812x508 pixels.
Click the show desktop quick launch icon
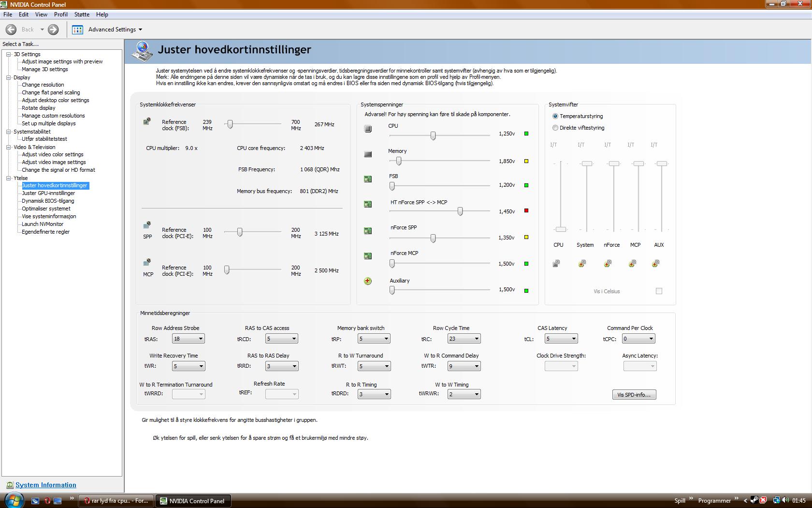pos(58,501)
